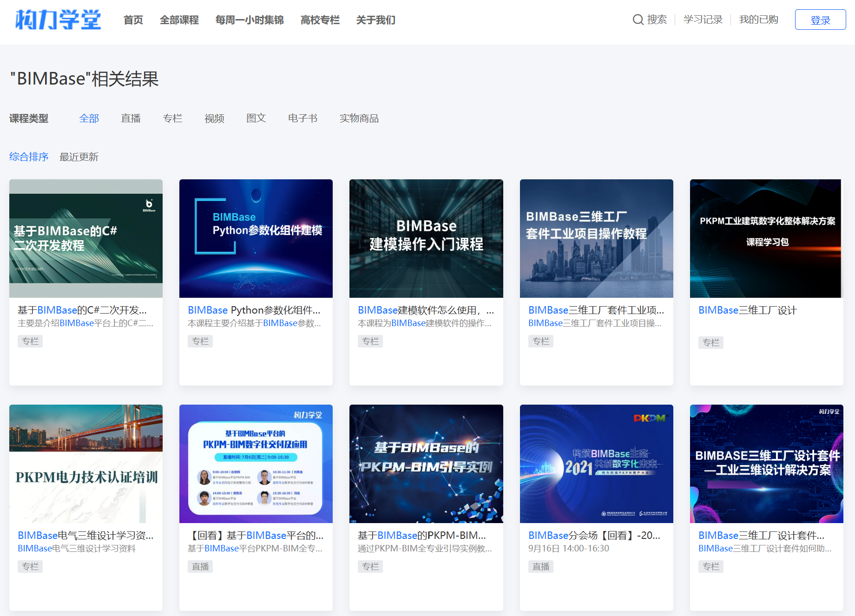Filter course type by 直播
Viewport: 855px width, 616px height.
coord(131,118)
